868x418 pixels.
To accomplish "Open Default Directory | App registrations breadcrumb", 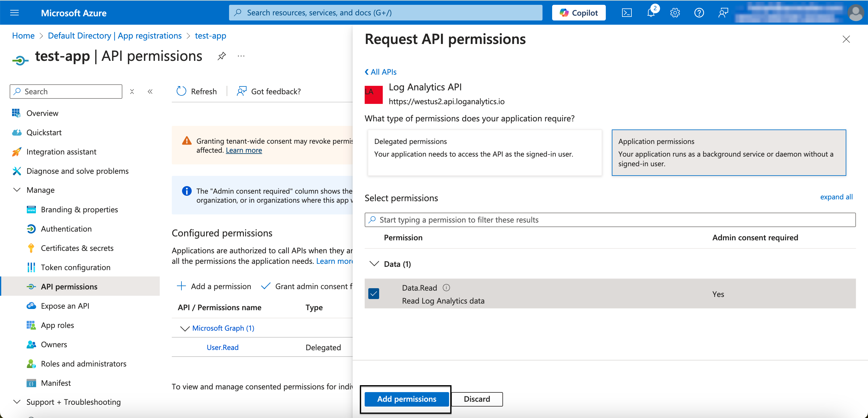I will click(115, 36).
